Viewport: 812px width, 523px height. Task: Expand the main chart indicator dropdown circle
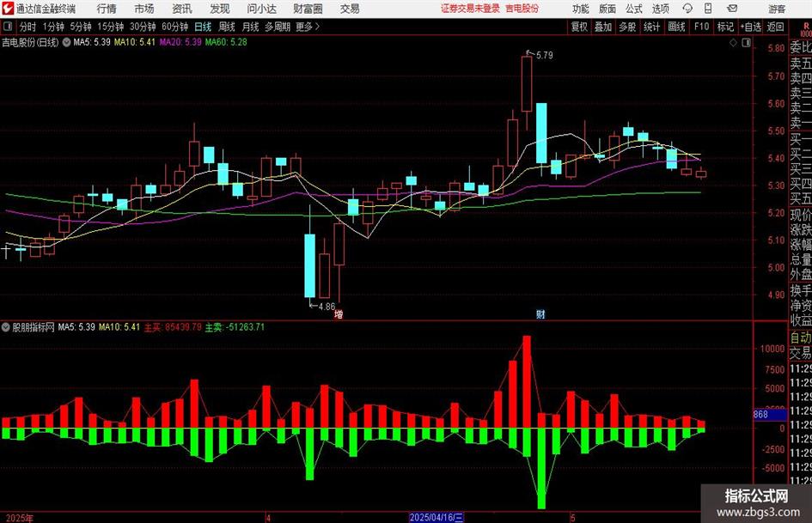click(67, 42)
